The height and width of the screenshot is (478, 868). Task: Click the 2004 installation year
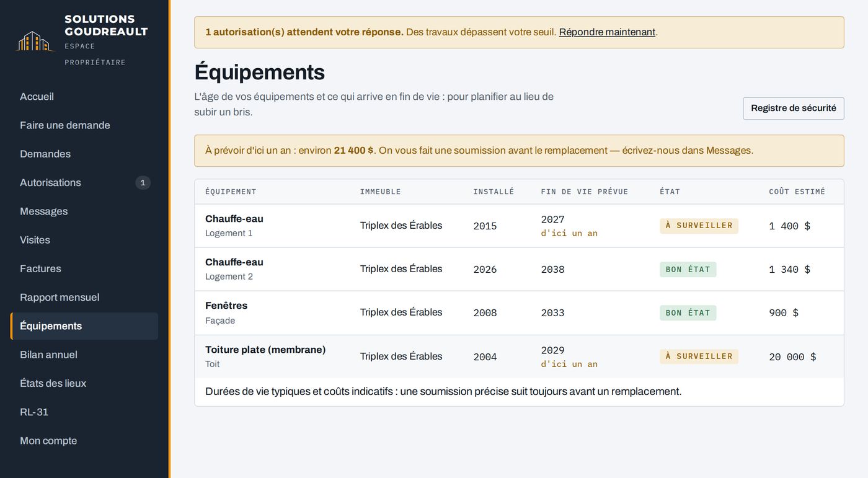click(x=485, y=357)
